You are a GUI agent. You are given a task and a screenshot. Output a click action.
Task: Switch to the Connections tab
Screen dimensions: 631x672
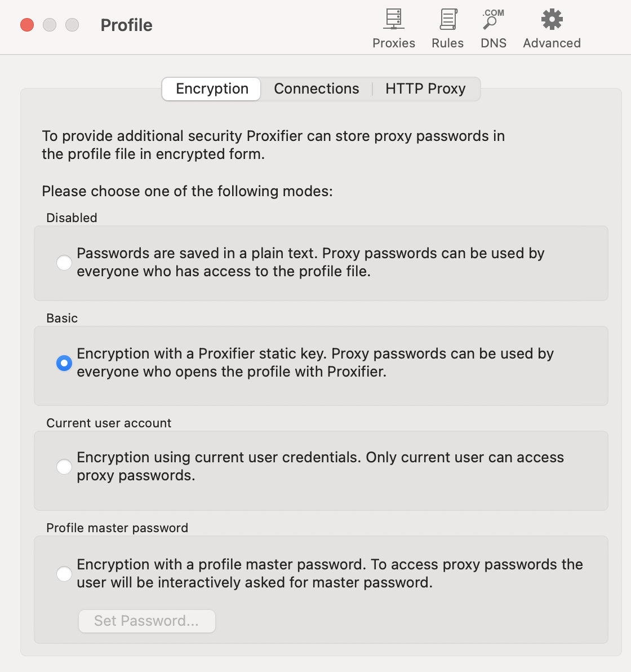(316, 89)
